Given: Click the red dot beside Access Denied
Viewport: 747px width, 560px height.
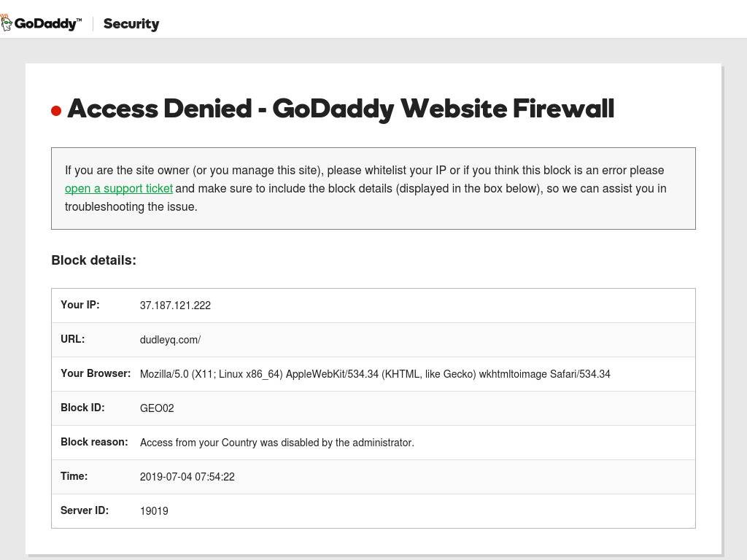Looking at the screenshot, I should tap(56, 111).
